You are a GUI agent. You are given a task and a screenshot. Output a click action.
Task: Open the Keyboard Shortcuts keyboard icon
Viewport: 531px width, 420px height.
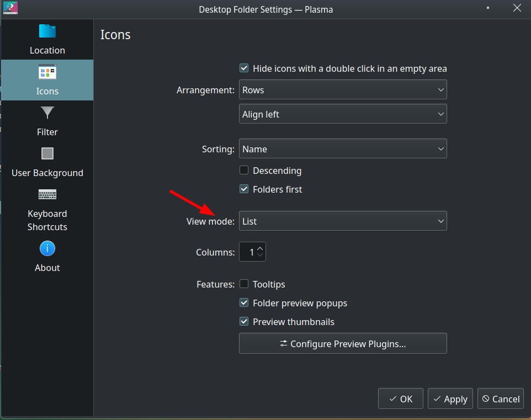click(x=47, y=194)
